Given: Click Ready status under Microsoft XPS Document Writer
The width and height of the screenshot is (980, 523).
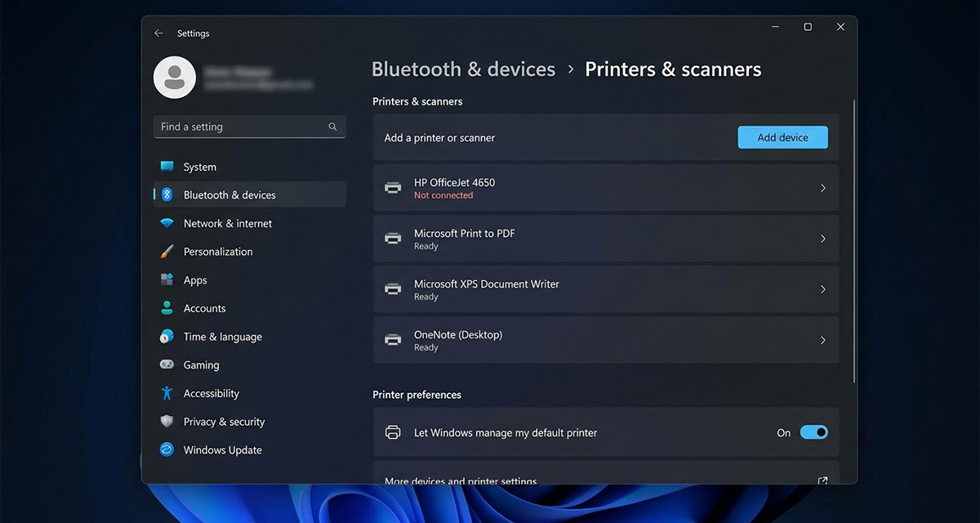Looking at the screenshot, I should point(426,297).
